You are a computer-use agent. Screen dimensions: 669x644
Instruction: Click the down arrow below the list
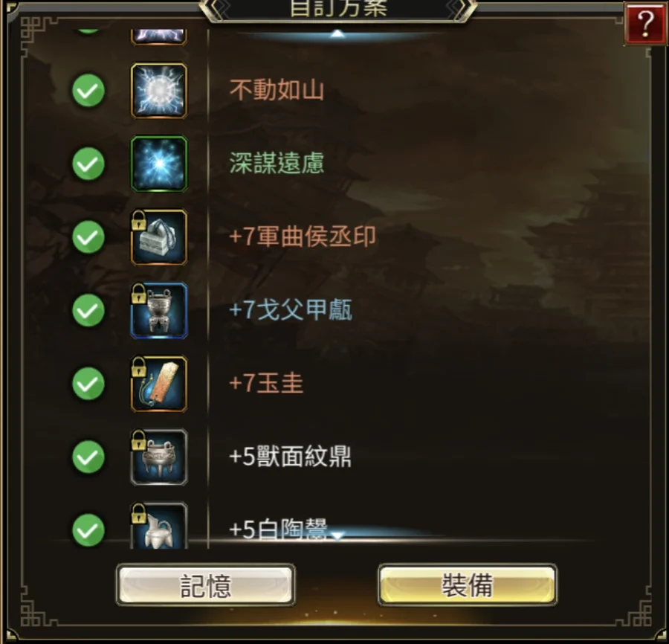pos(337,535)
